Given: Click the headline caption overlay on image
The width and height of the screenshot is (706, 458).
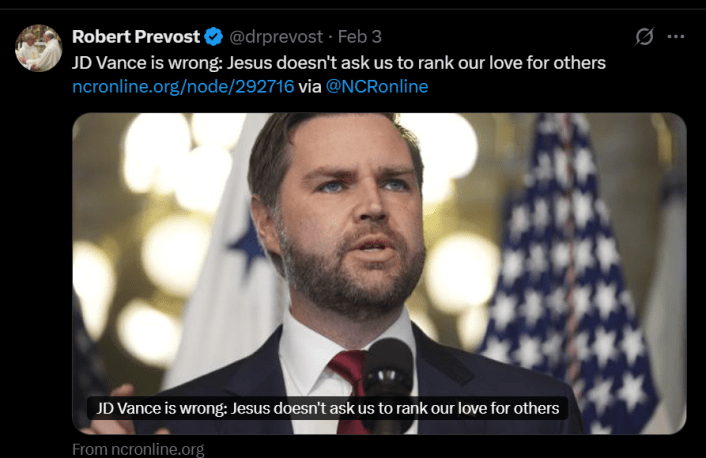Looking at the screenshot, I should pos(327,408).
